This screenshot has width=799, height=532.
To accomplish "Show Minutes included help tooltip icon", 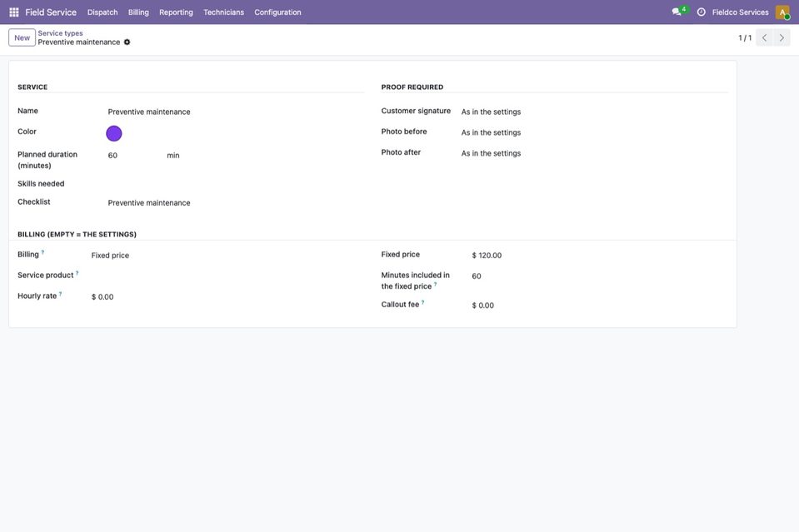I will pos(435,284).
